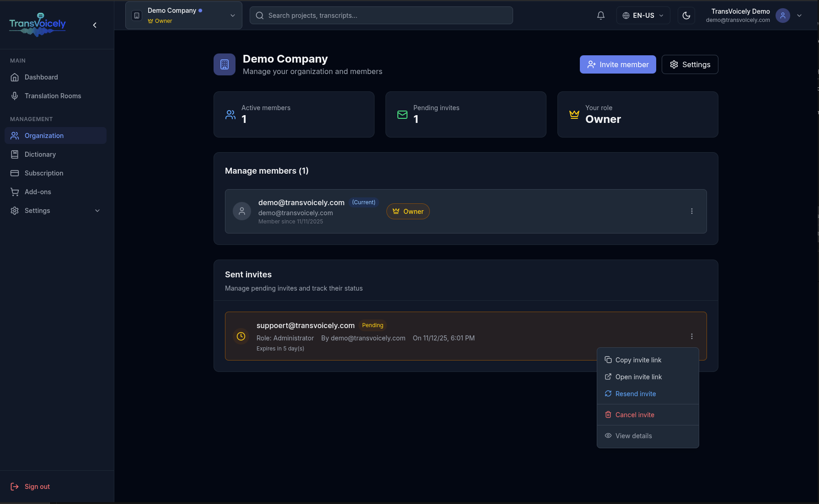Viewport: 819px width, 504px height.
Task: Click the Active members stat card
Action: tap(294, 114)
